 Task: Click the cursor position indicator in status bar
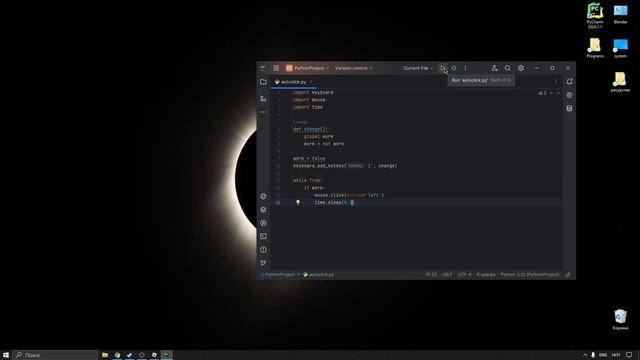point(431,275)
